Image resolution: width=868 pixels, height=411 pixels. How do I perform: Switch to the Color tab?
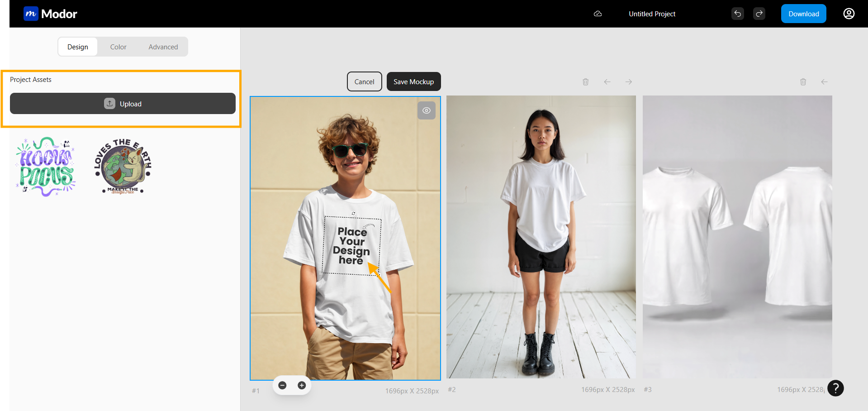118,47
